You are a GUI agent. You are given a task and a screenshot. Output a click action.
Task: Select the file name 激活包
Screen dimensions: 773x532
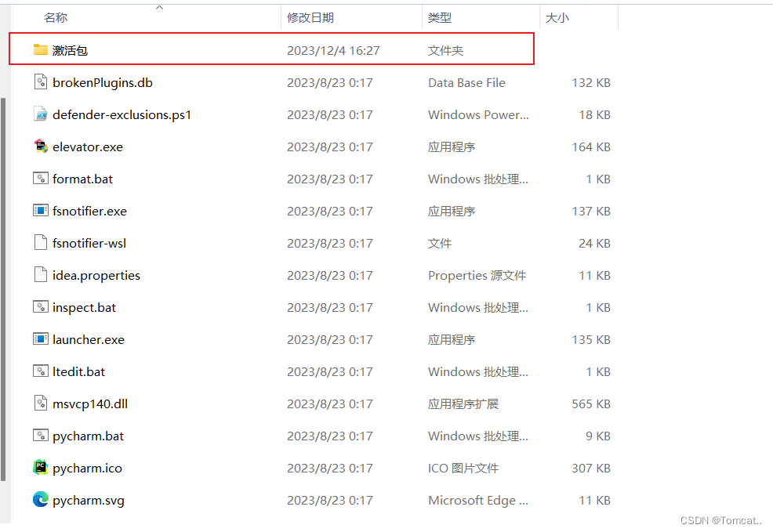coord(70,50)
